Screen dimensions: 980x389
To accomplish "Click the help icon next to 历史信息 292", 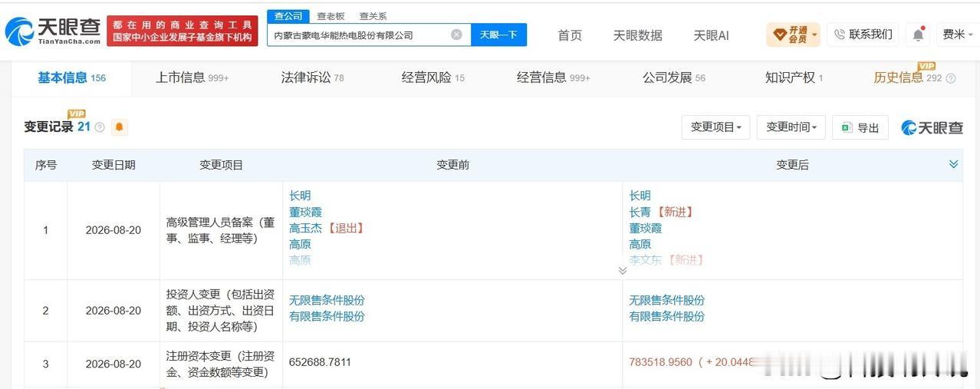I will click(951, 78).
